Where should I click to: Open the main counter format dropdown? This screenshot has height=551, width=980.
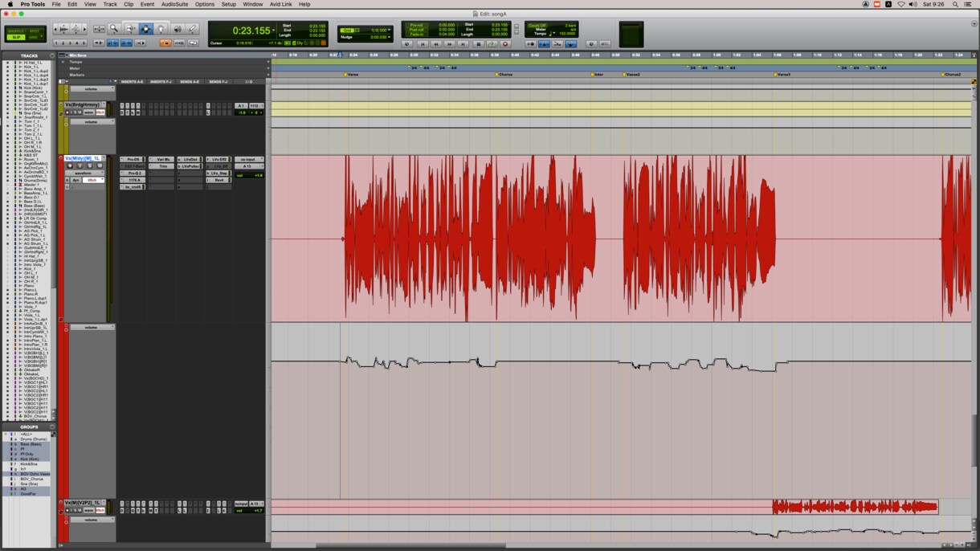(x=274, y=31)
